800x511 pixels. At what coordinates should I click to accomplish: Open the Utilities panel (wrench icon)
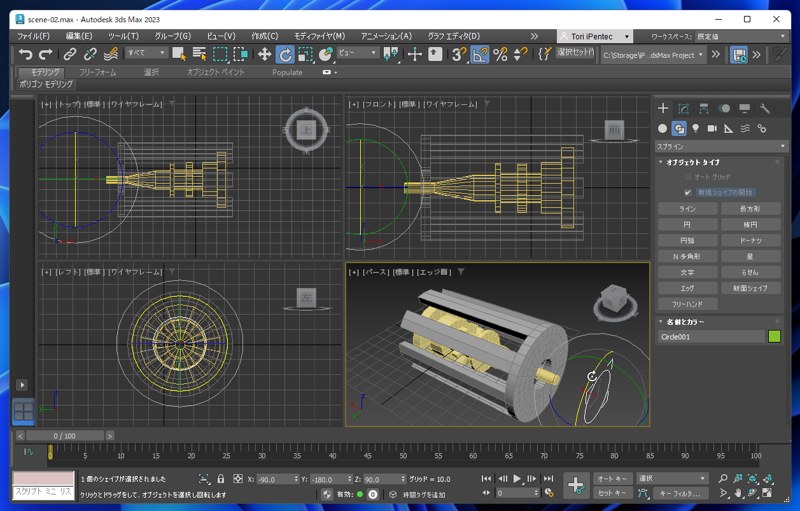coord(764,108)
